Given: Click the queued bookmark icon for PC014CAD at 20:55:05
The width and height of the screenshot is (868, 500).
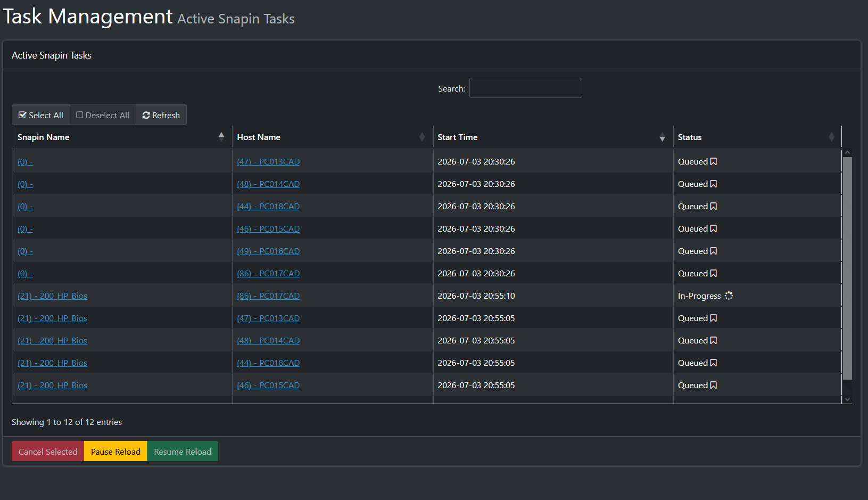Looking at the screenshot, I should tap(714, 340).
